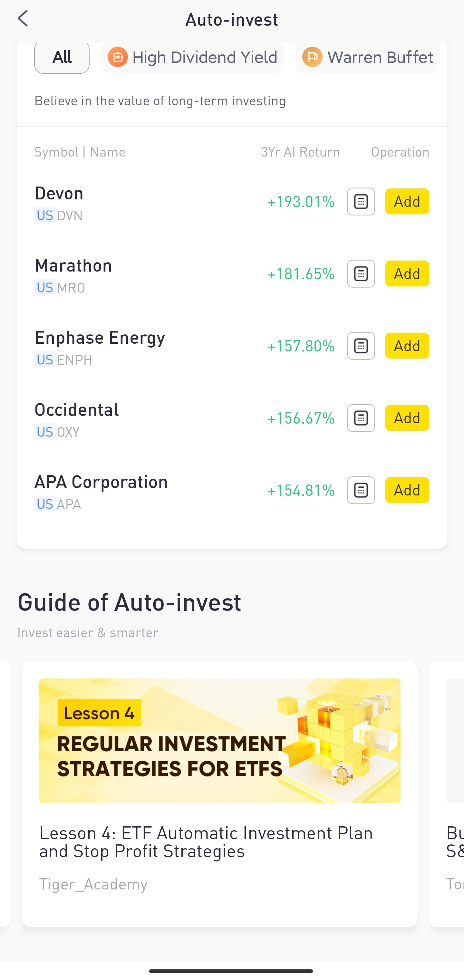Add Devon to auto-invest
464x980 pixels.
[x=407, y=202]
